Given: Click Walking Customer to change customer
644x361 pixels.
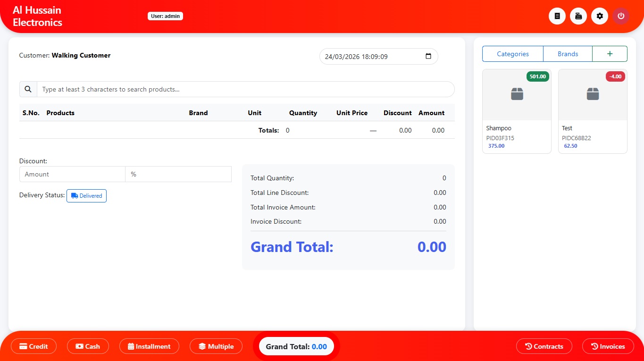Looking at the screenshot, I should point(81,55).
